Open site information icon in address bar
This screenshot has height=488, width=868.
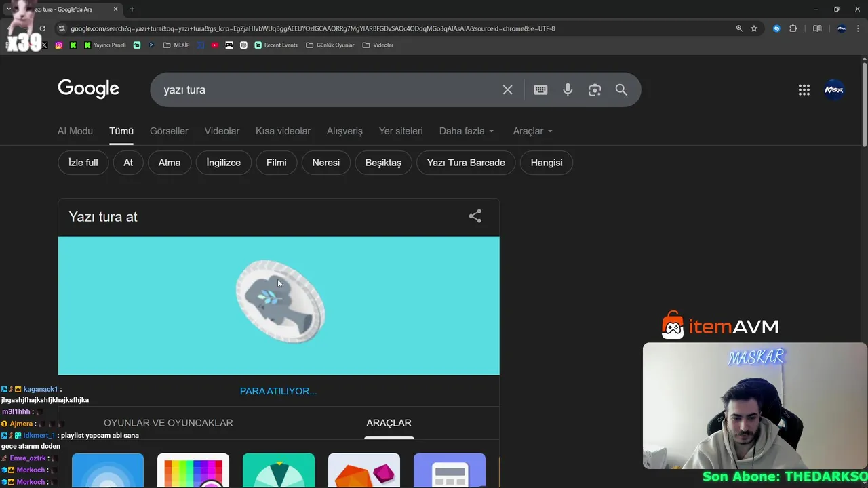pos(62,28)
